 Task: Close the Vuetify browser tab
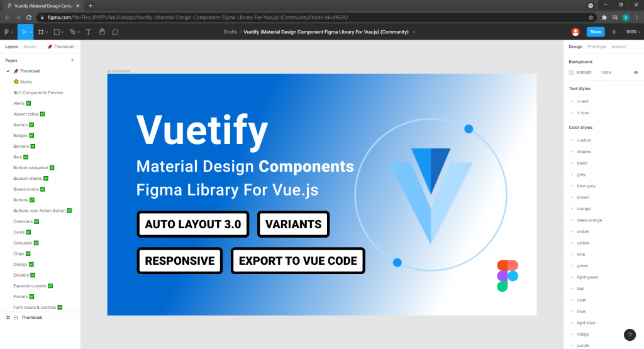[77, 6]
